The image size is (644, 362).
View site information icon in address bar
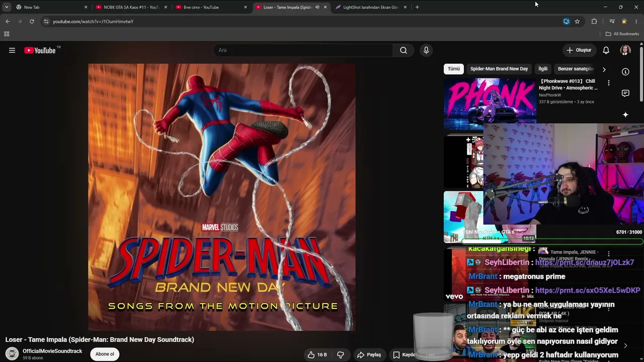pyautogui.click(x=46, y=21)
